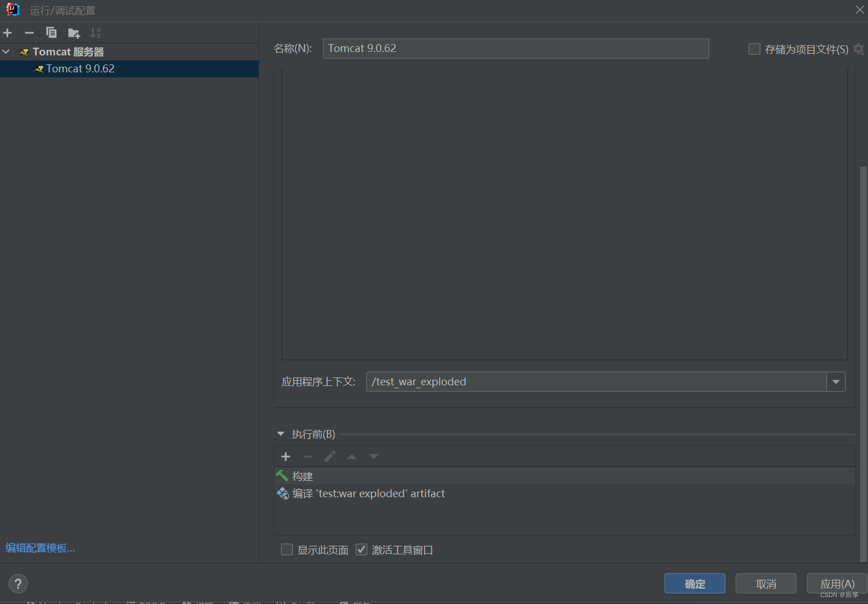Viewport: 868px width, 604px height.
Task: Remove the selected before-launch task
Action: point(308,457)
